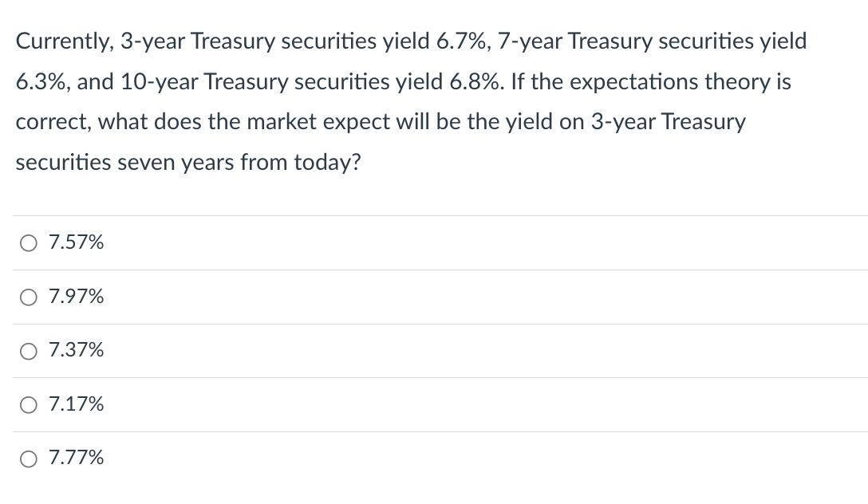
Task: Click the phrase '3-year Treasury securities'
Action: click(242, 41)
